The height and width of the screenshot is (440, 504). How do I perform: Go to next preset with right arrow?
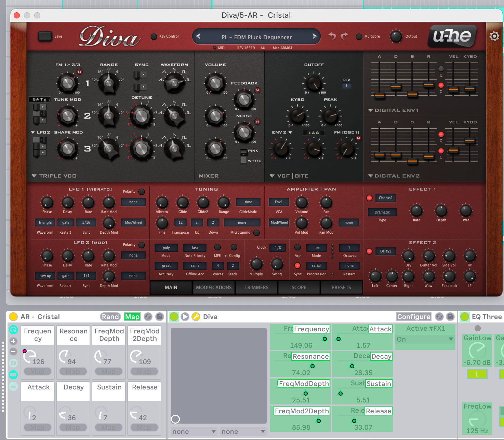click(315, 36)
